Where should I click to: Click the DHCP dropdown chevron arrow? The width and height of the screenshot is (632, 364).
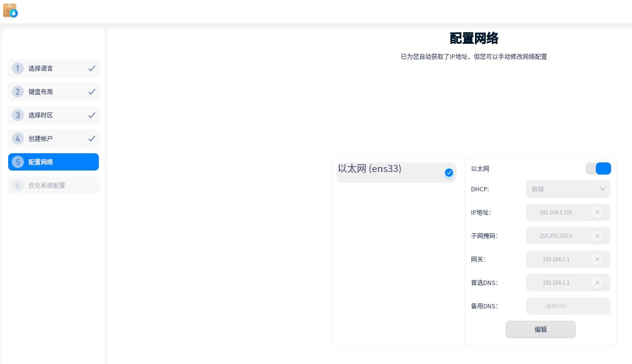pos(602,189)
